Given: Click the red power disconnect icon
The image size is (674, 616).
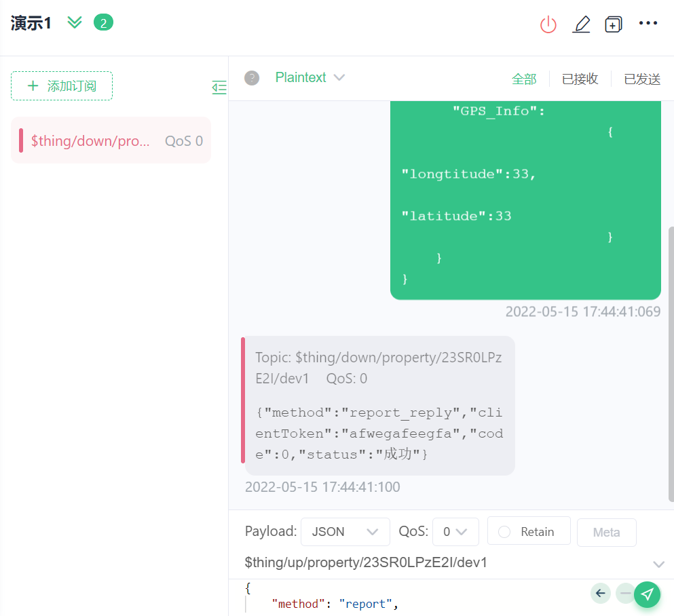Looking at the screenshot, I should [x=548, y=24].
